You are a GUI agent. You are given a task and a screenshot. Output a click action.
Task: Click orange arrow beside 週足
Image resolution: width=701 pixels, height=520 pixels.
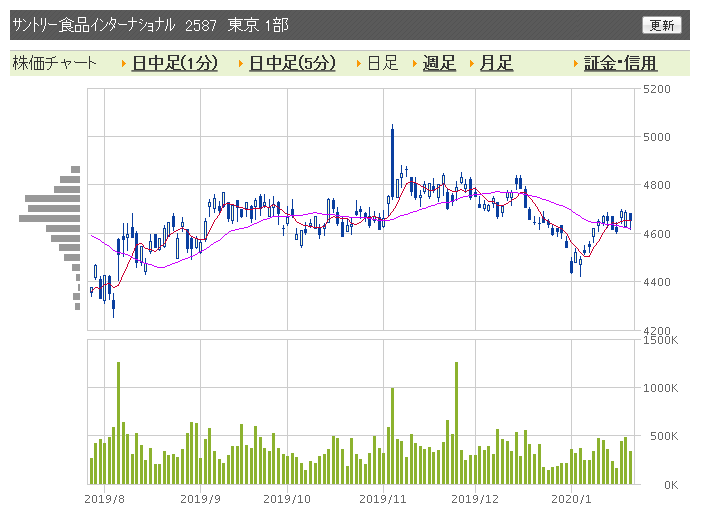tap(414, 64)
